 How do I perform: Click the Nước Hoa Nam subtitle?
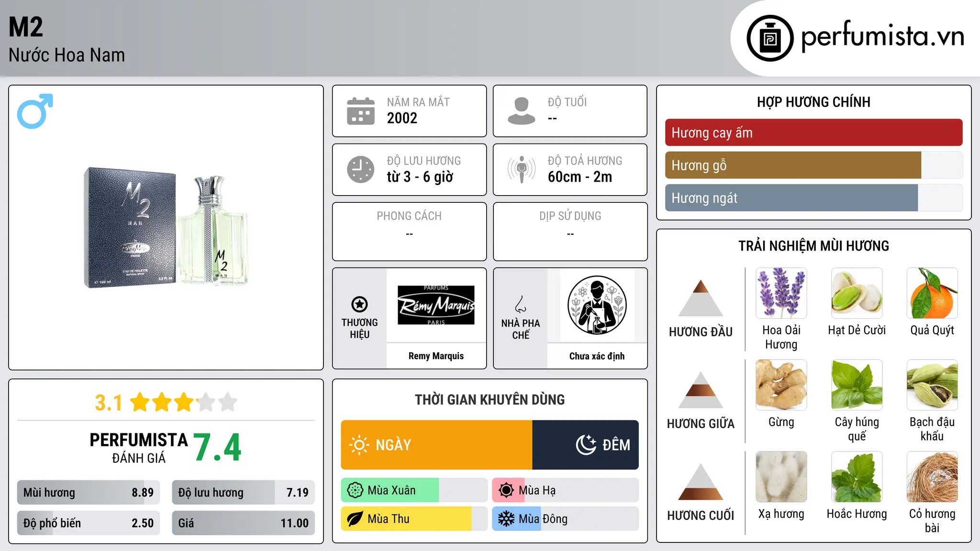tap(67, 55)
